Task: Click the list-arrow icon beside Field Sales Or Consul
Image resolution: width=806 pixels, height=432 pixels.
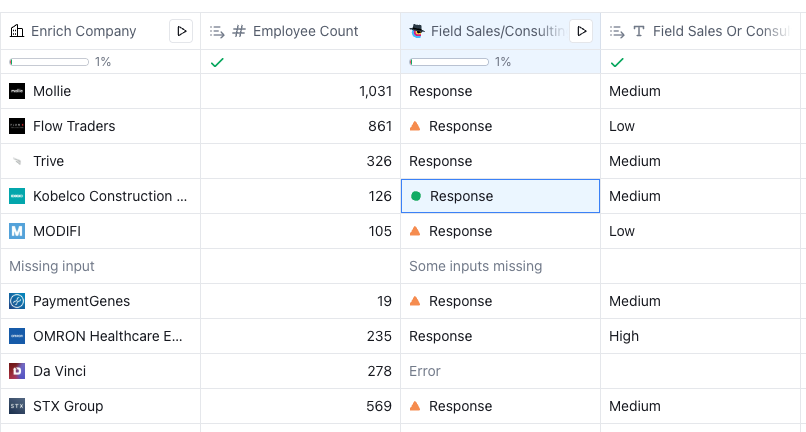Action: click(x=617, y=32)
